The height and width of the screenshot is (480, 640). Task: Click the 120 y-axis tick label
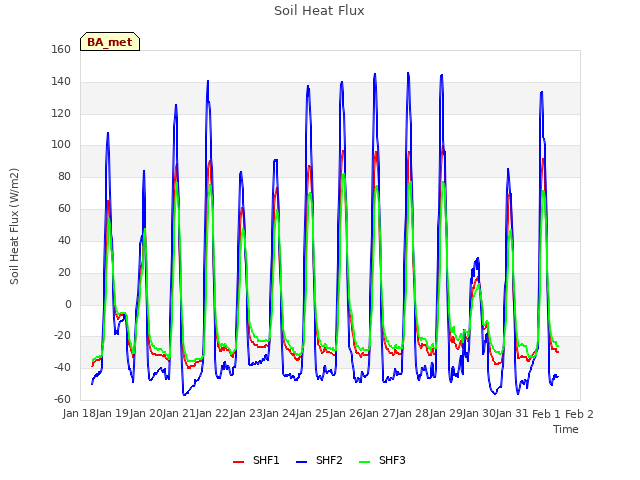pos(61,113)
